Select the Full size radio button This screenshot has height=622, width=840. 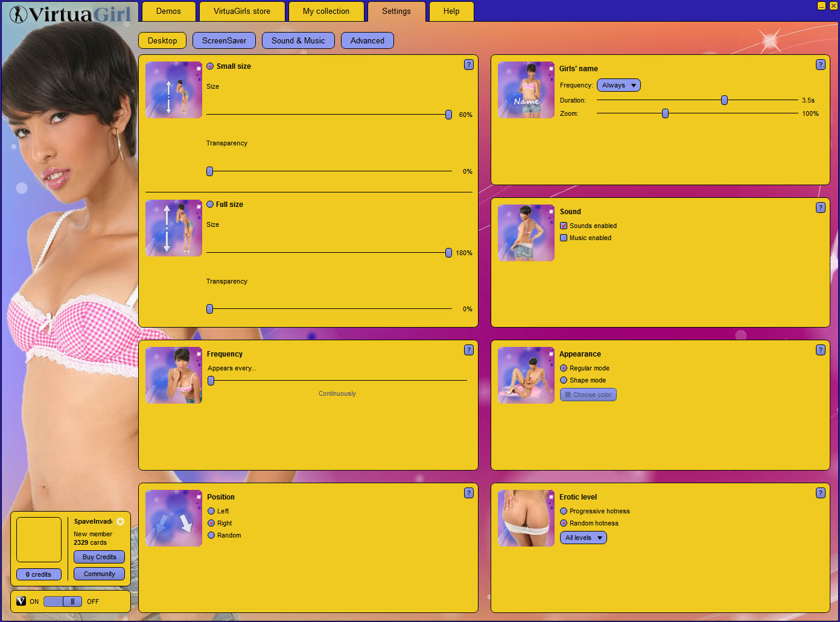tap(210, 205)
